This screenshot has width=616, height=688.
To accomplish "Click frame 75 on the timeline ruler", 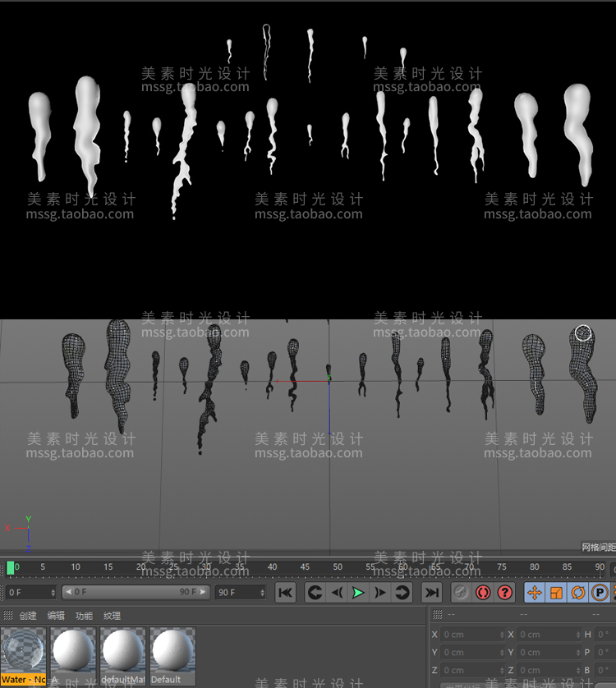I will point(501,566).
